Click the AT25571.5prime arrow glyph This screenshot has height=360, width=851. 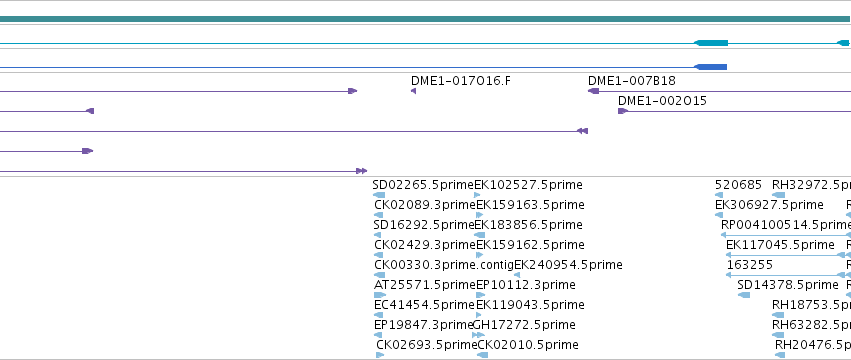click(x=379, y=295)
